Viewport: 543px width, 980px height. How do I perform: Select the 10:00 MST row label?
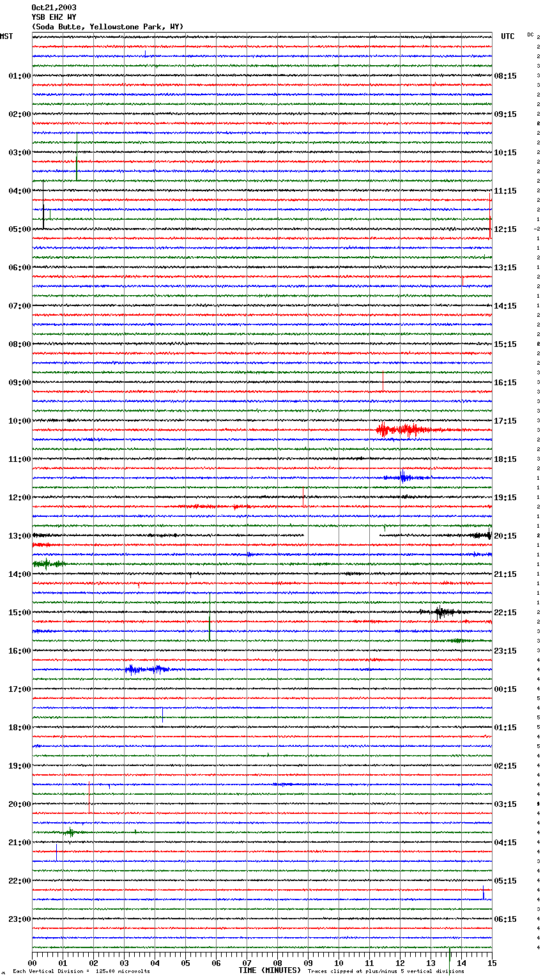pos(19,421)
